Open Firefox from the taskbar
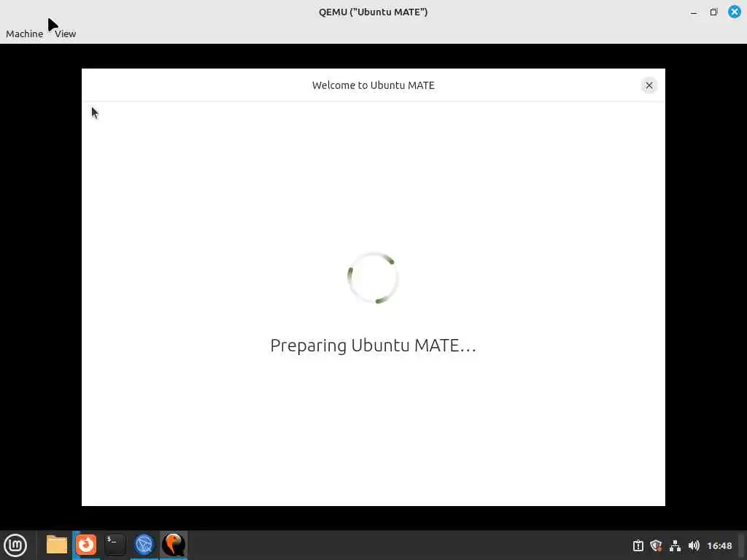 tap(86, 545)
